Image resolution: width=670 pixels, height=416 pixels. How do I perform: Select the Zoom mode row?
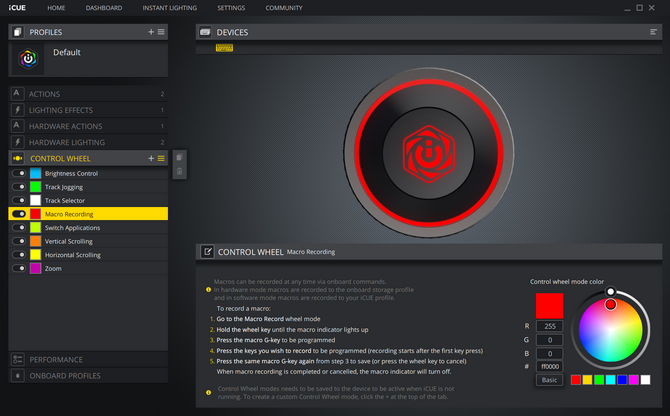pos(88,268)
